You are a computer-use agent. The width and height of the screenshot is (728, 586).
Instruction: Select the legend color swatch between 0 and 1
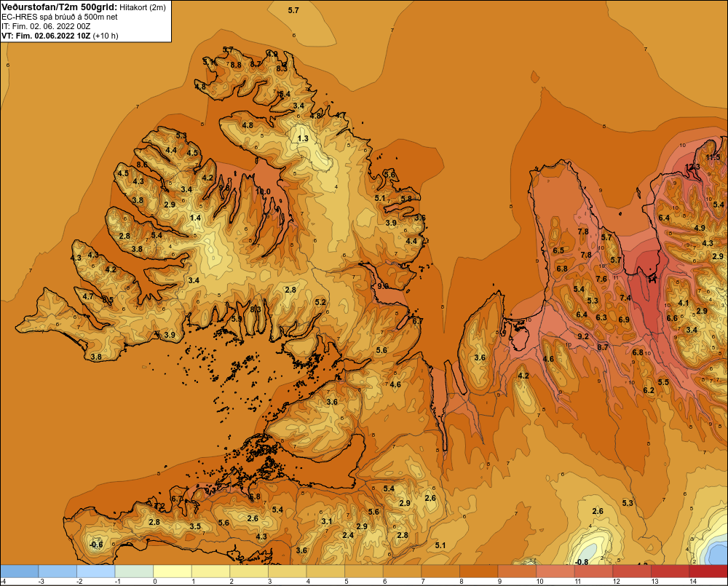click(x=173, y=571)
